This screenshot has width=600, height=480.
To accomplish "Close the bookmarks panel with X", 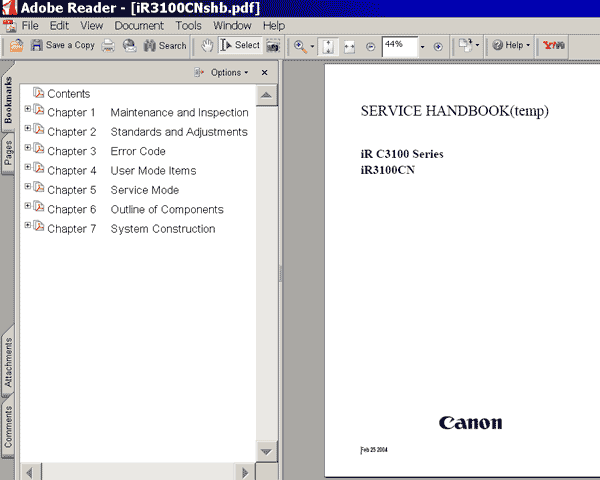I will 264,72.
